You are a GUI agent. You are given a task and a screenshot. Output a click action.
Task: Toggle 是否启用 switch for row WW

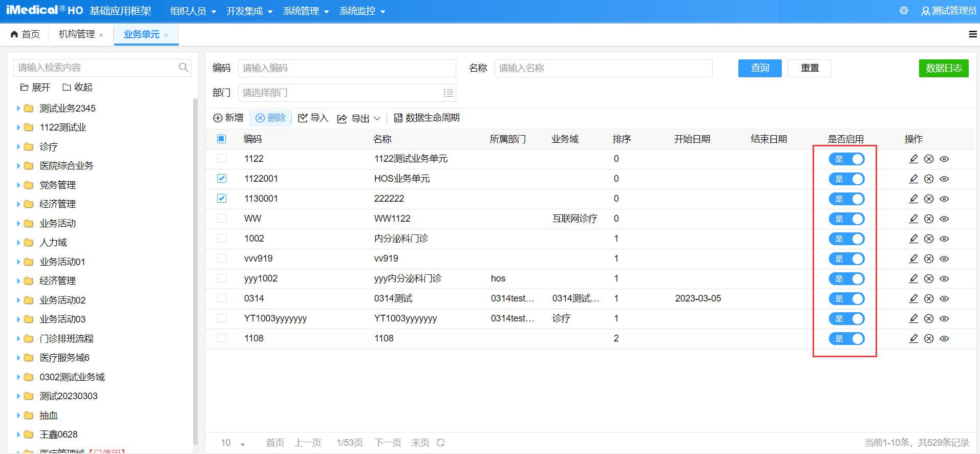pos(847,219)
